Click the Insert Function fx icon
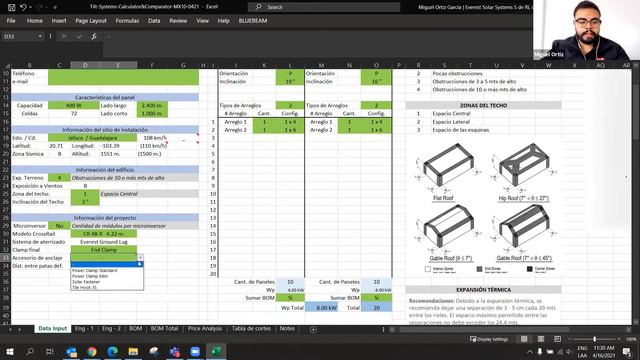This screenshot has height=360, width=640. (94, 36)
